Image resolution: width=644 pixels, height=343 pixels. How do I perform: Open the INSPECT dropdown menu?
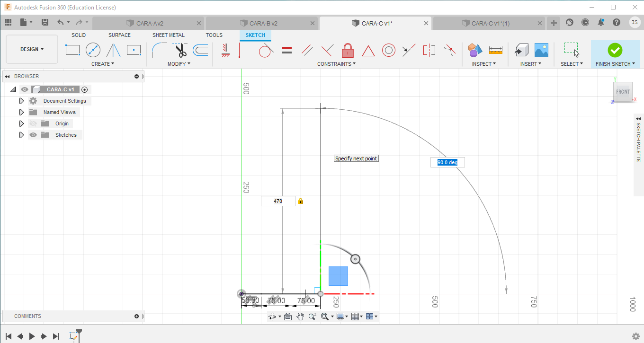[484, 64]
